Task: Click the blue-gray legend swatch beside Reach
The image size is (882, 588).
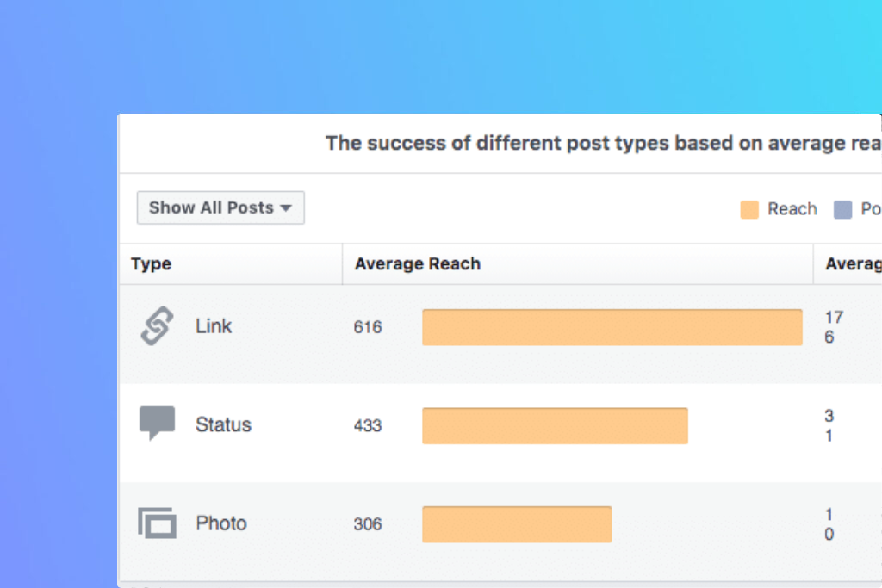Action: 842,209
